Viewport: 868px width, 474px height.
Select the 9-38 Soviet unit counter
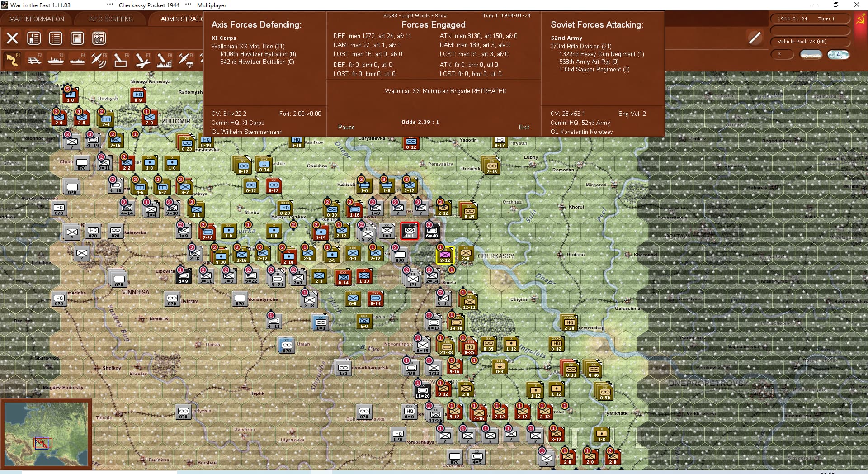point(220,256)
